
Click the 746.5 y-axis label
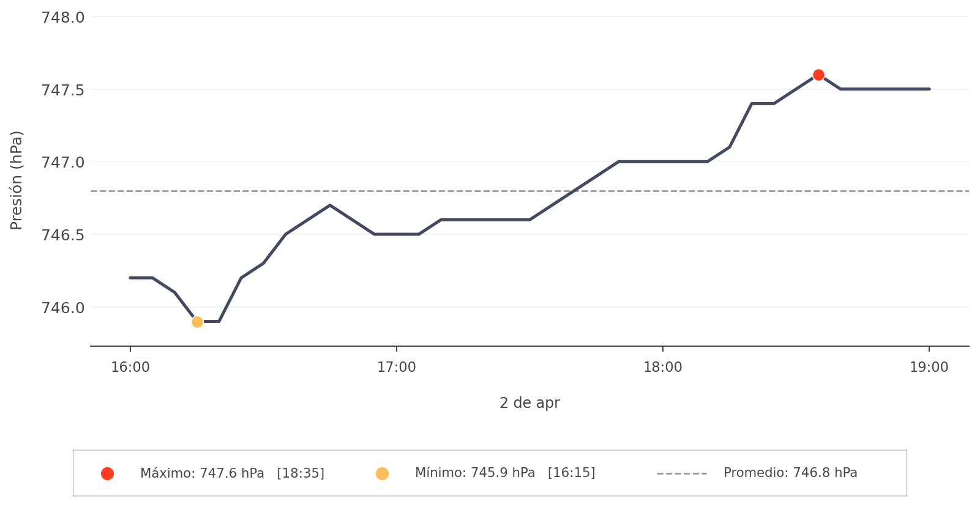[x=63, y=235]
